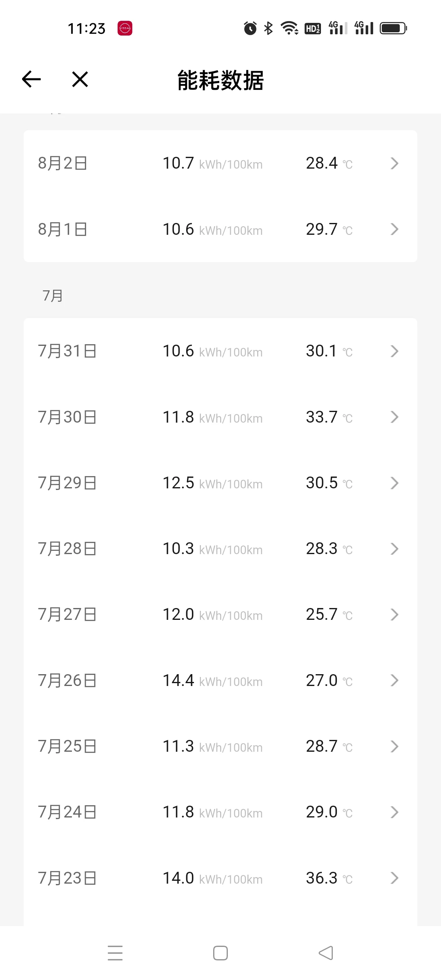Tap the Android back triangle button
This screenshot has height=980, width=441.
[326, 953]
